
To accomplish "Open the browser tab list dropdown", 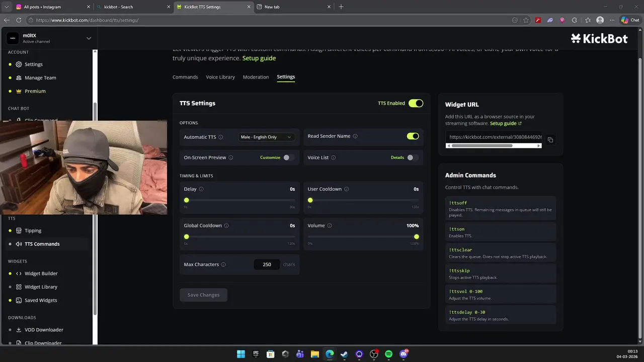I will point(7,7).
